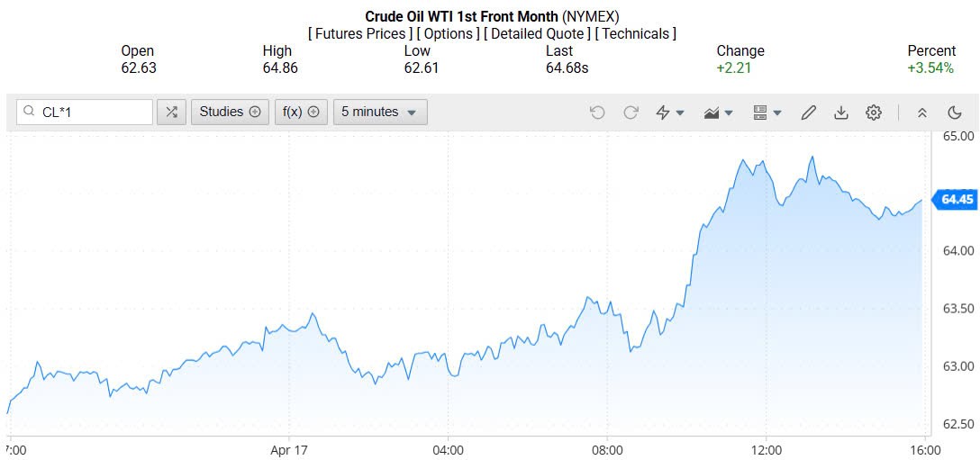
Task: Redo the chart action
Action: pyautogui.click(x=631, y=113)
